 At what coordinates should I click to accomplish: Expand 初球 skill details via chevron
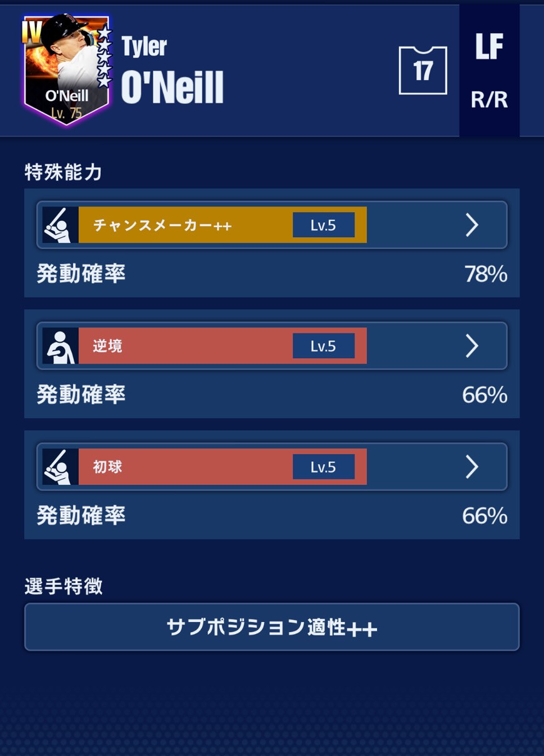point(472,467)
